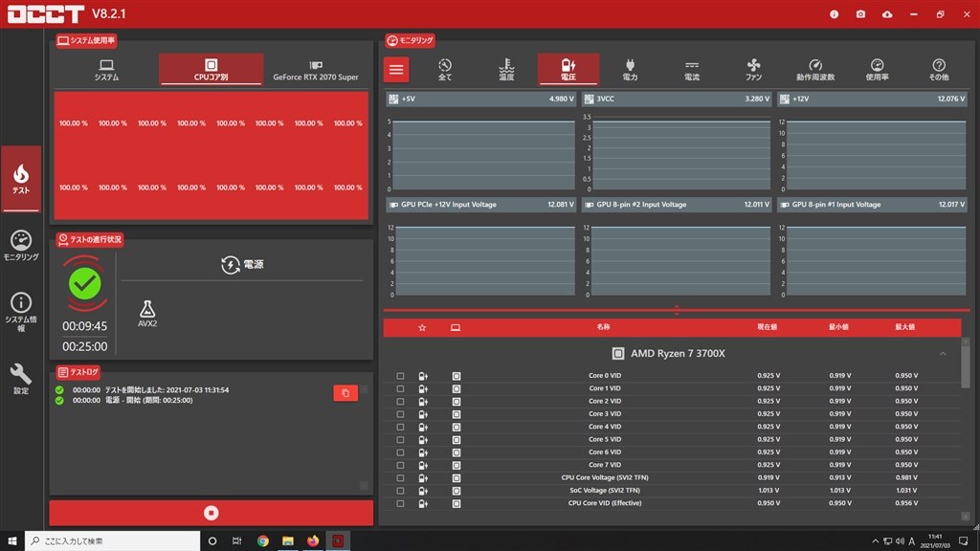Open the fan monitoring tab

pyautogui.click(x=753, y=69)
